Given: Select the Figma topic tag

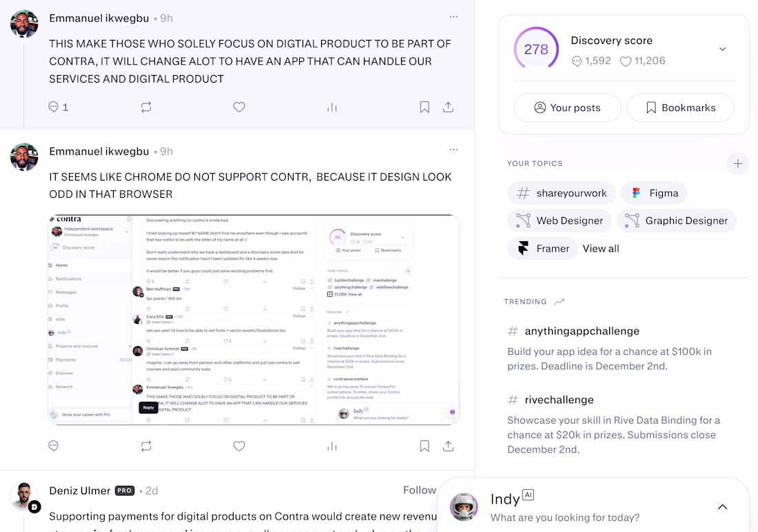Looking at the screenshot, I should [x=653, y=193].
